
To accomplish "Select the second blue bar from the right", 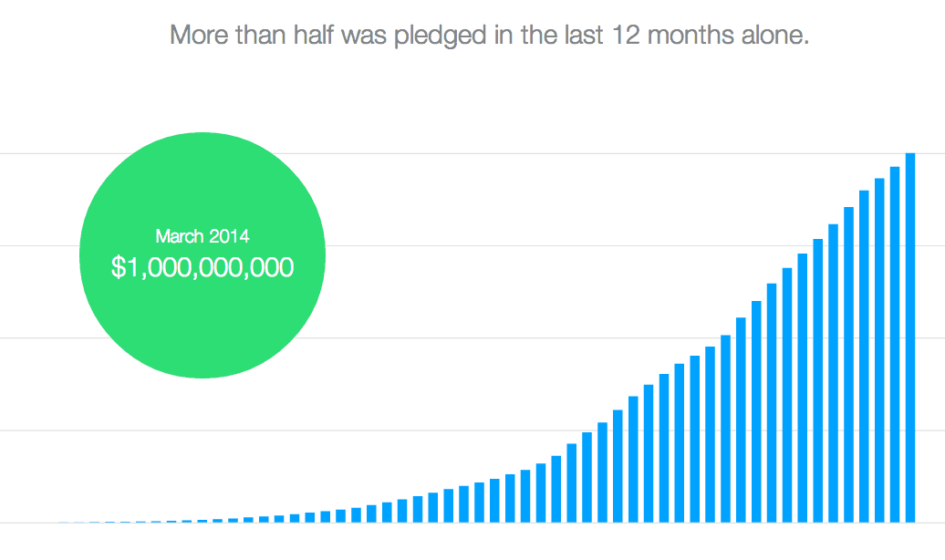I will 895,344.
